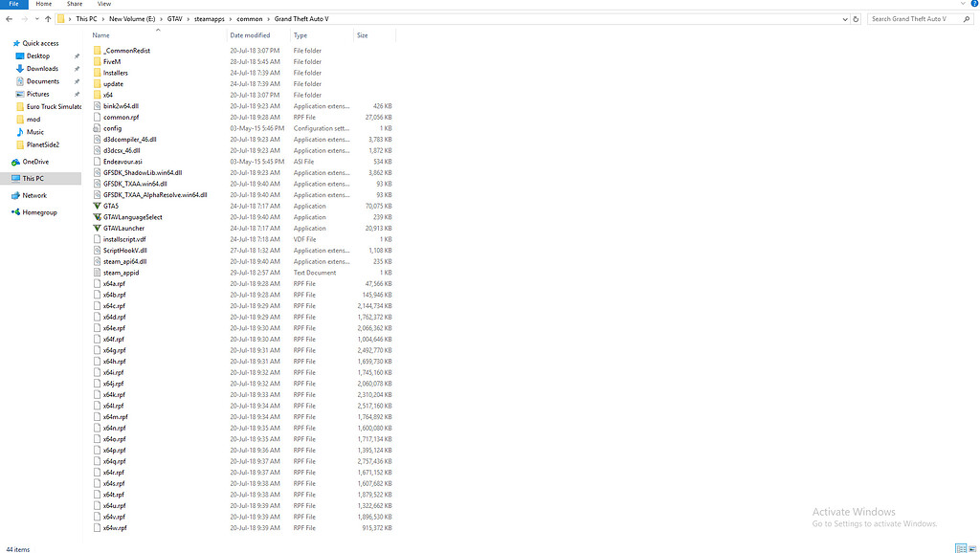Click inside the Search Grand Theft Auto V box
The height and width of the screenshot is (553, 980).
click(x=914, y=18)
